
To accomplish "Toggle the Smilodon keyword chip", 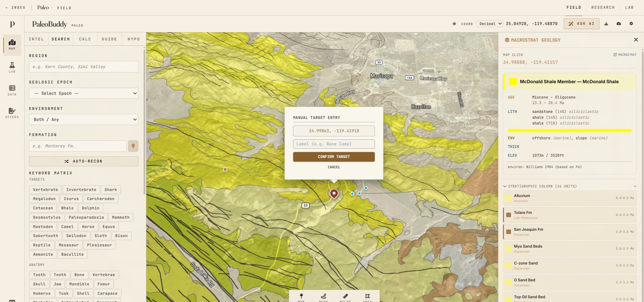I will click(x=76, y=236).
